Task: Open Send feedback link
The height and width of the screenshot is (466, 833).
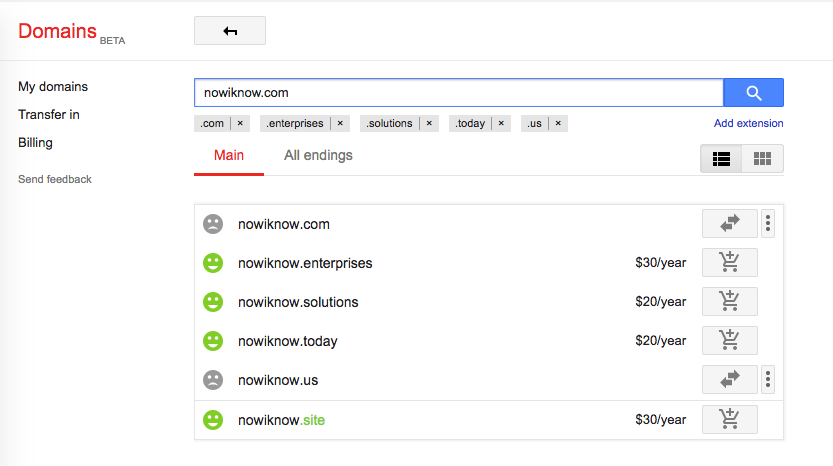Action: tap(55, 179)
